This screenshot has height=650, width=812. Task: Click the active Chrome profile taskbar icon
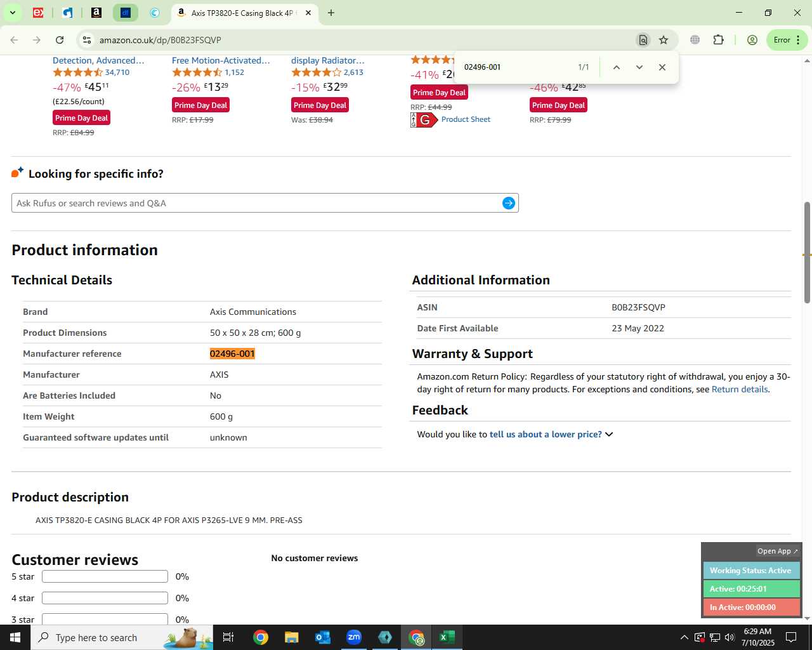click(416, 637)
